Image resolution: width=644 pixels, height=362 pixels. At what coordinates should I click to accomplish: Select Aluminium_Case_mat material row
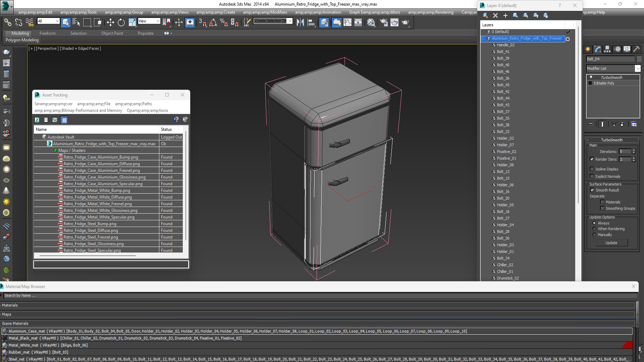pyautogui.click(x=317, y=331)
